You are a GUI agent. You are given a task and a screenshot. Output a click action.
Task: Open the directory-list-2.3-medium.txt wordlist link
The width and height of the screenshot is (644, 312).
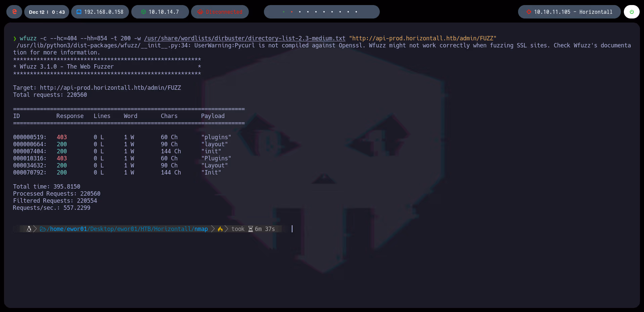pos(245,38)
